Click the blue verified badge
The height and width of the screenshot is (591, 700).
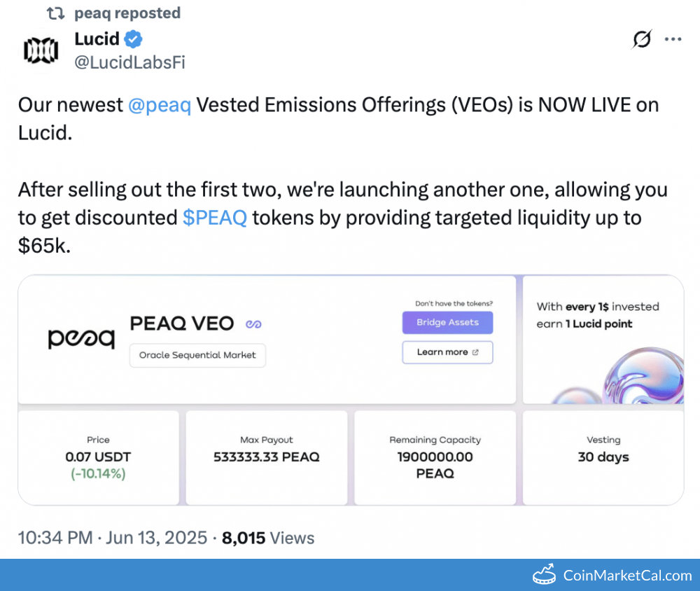pos(134,39)
